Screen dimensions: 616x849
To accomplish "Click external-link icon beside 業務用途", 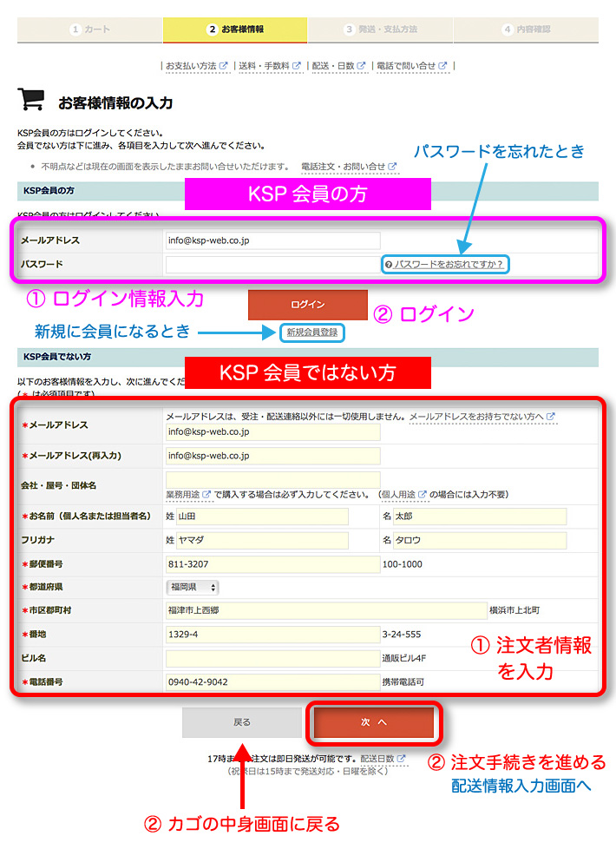I will coord(206,494).
